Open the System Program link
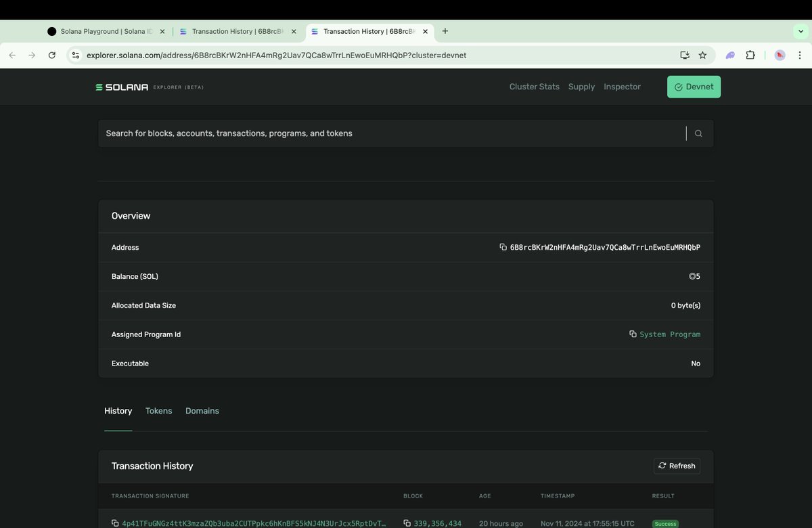The width and height of the screenshot is (812, 528). 670,334
